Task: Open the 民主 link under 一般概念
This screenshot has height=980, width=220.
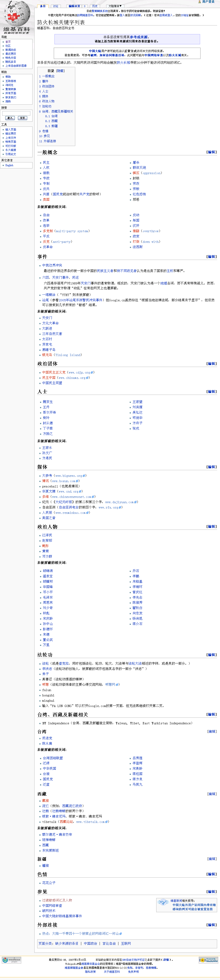Action: (x=46, y=162)
